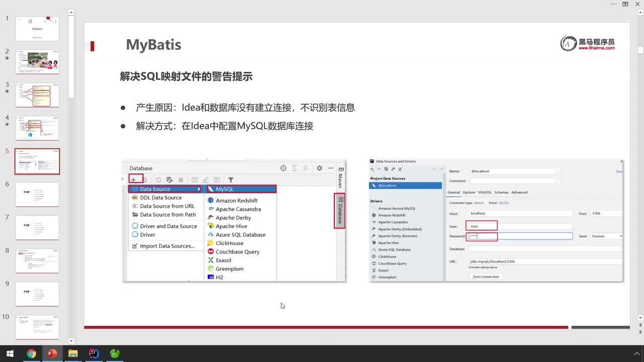
Task: Select the highlighted slide 5 thumbnail
Action: coord(37,161)
